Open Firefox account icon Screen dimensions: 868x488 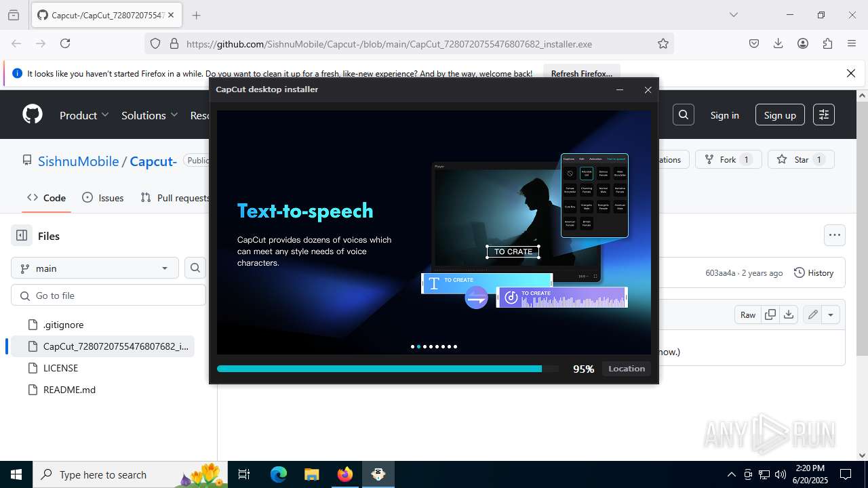click(x=803, y=43)
